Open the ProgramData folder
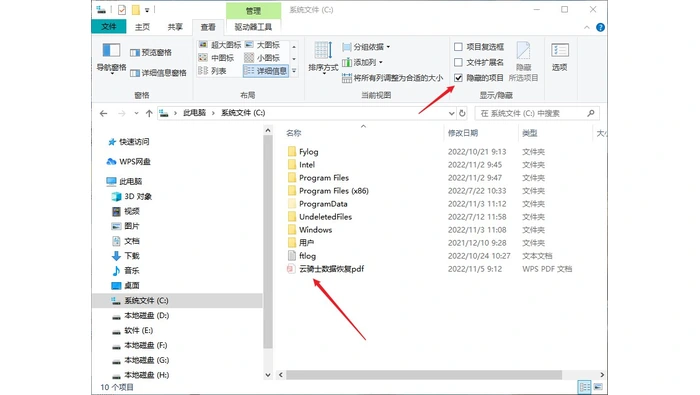The image size is (700, 395). 317,204
